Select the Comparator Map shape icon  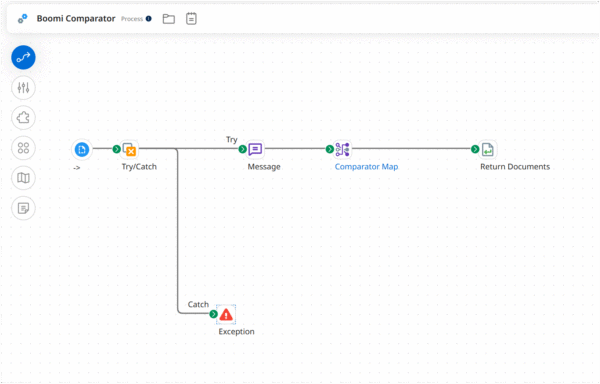[342, 149]
